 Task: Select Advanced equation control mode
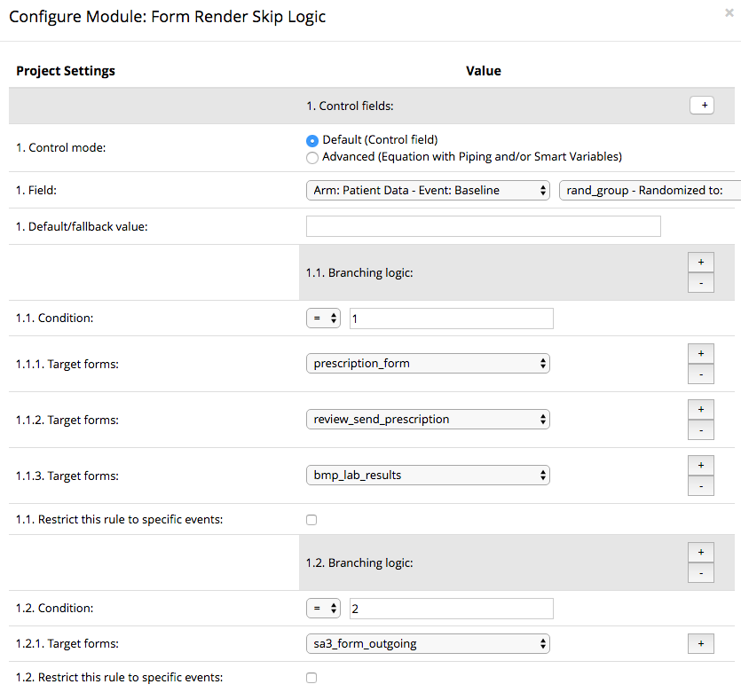coord(311,157)
